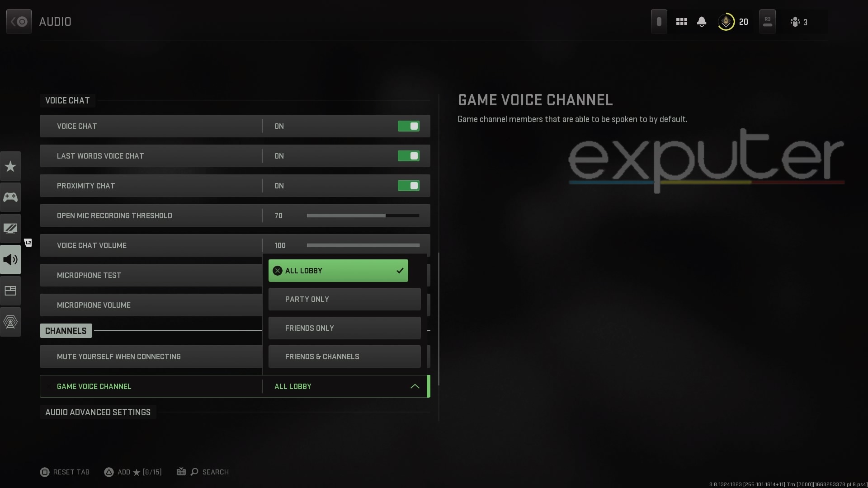The width and height of the screenshot is (868, 488).
Task: Select the All Lobby menu option
Action: pyautogui.click(x=338, y=271)
